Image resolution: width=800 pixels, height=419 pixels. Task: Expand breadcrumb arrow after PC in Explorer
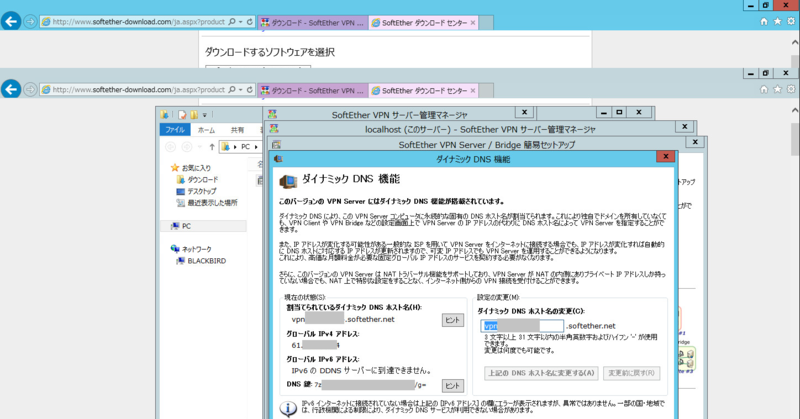point(256,147)
